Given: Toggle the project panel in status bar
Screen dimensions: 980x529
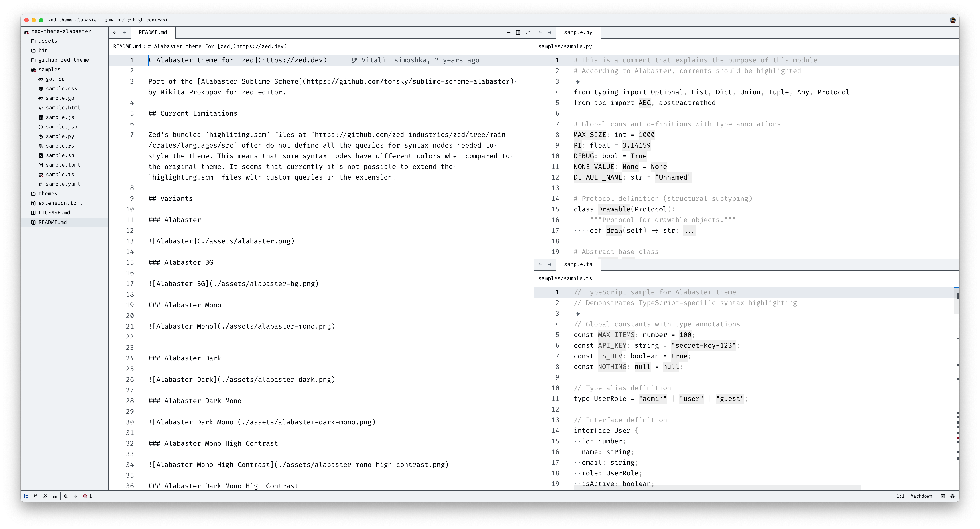Looking at the screenshot, I should coord(26,496).
